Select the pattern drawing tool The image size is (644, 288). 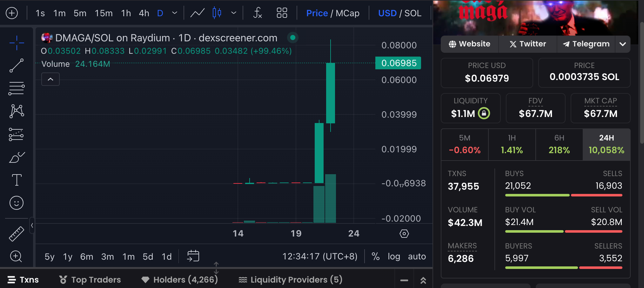[17, 111]
